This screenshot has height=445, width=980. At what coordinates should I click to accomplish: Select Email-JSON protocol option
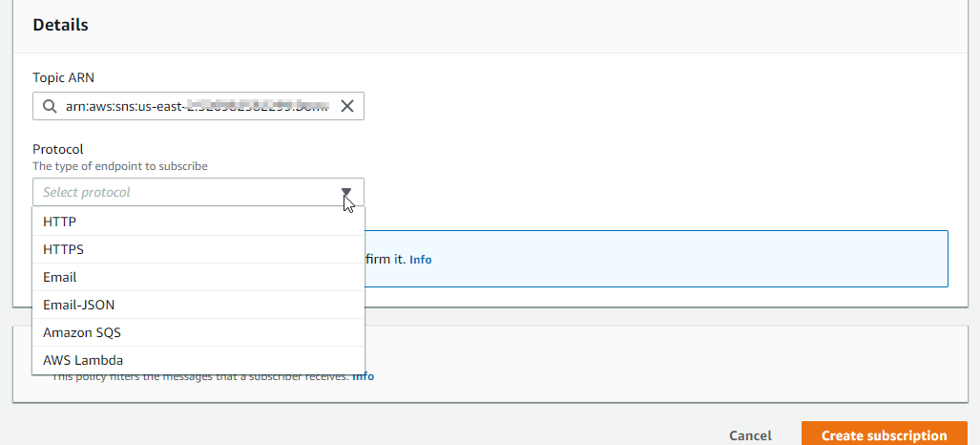pyautogui.click(x=198, y=305)
